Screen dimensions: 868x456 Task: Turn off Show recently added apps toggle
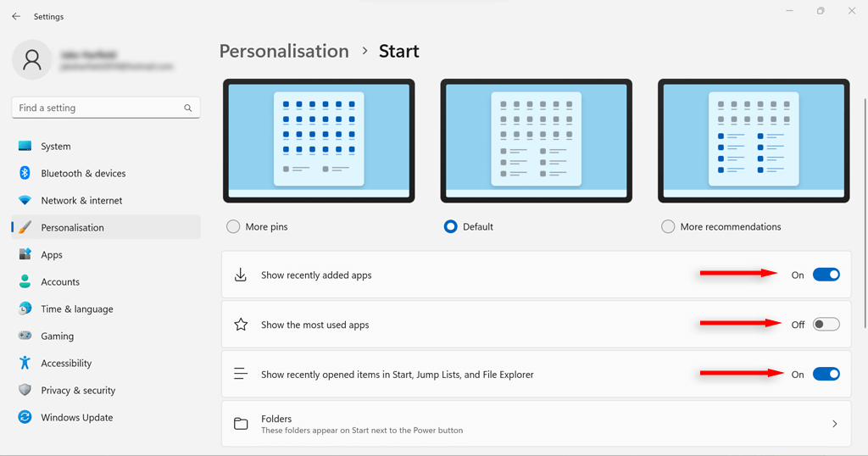click(826, 275)
